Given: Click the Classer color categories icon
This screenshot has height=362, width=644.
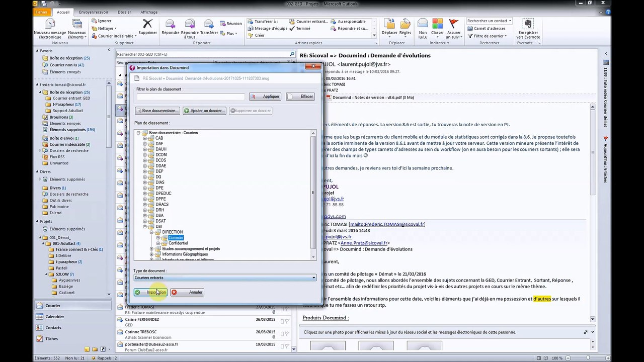Looking at the screenshot, I should click(437, 24).
